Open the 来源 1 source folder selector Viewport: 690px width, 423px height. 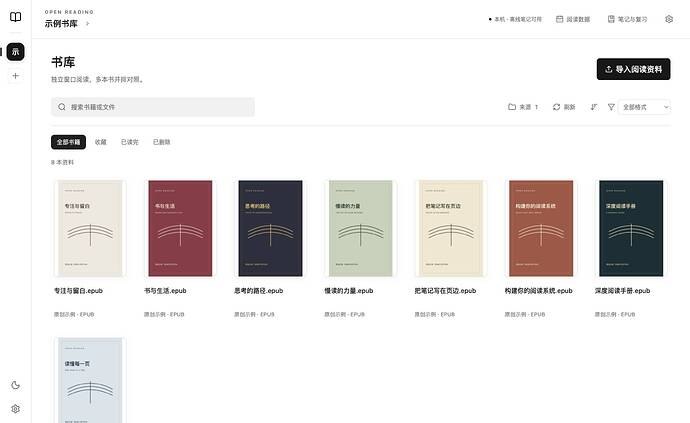pyautogui.click(x=523, y=107)
